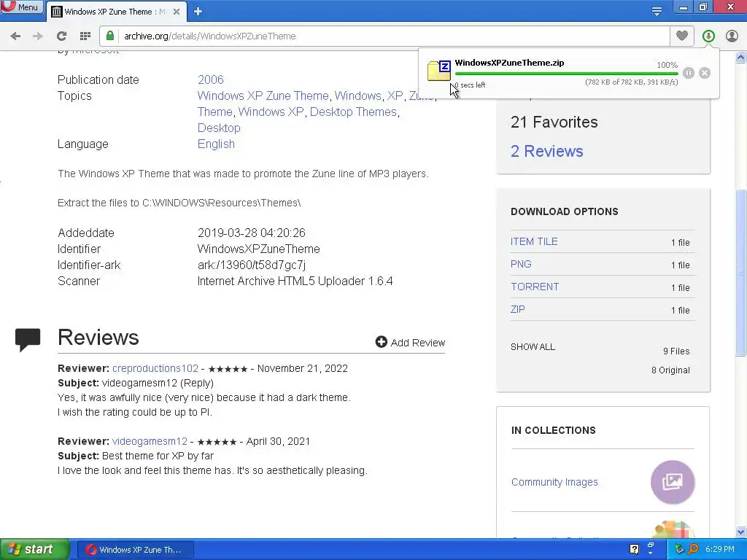Open the Speed Dial grid icon
The height and width of the screenshot is (560, 747).
click(x=85, y=36)
